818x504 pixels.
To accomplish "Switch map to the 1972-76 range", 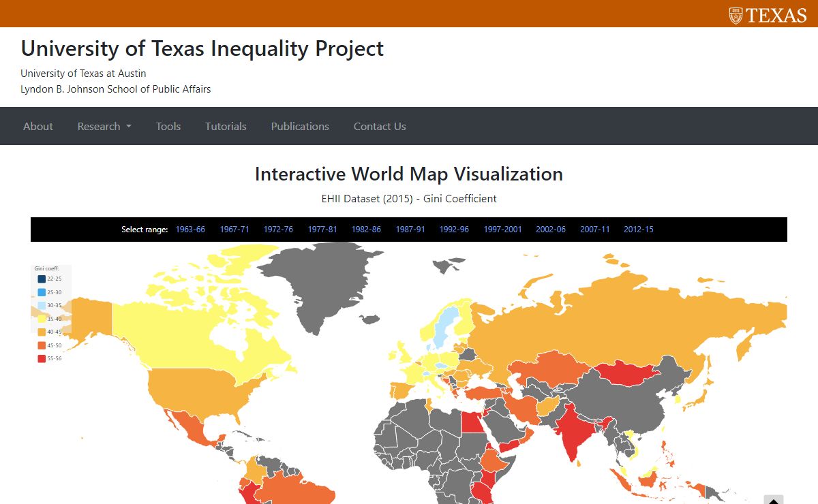I will [x=278, y=230].
